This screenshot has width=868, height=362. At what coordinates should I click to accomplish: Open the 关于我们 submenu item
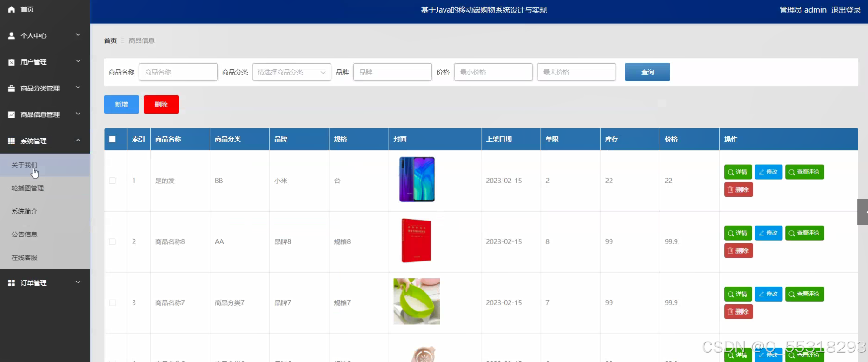click(x=45, y=165)
